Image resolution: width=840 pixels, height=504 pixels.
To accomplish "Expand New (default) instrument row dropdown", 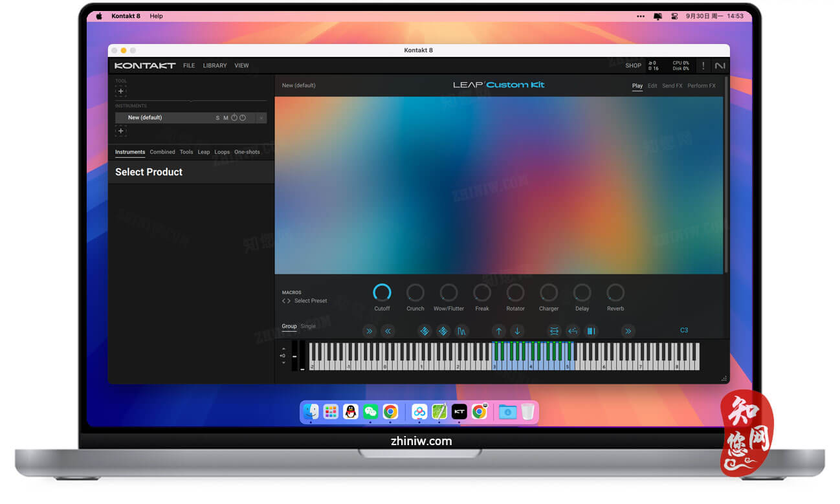I will coord(261,118).
